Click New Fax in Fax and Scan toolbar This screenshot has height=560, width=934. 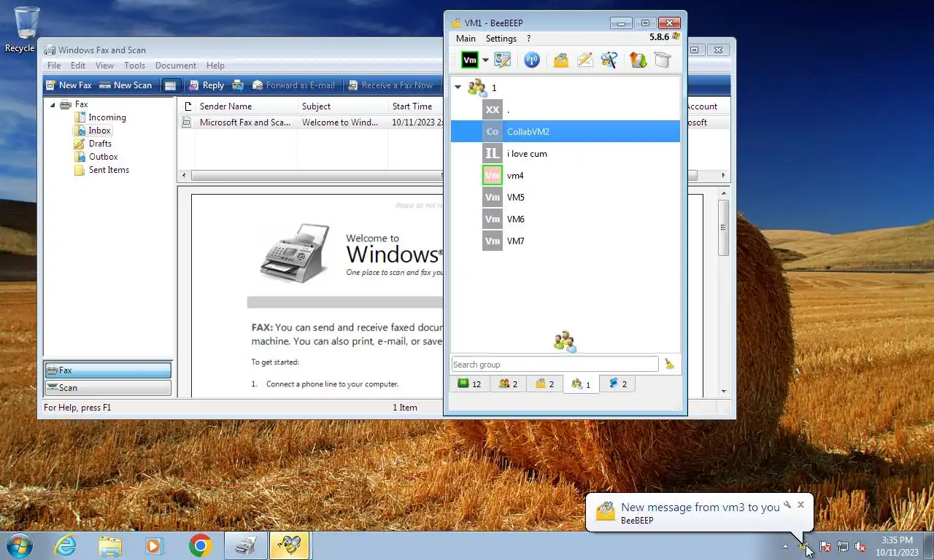[x=69, y=85]
